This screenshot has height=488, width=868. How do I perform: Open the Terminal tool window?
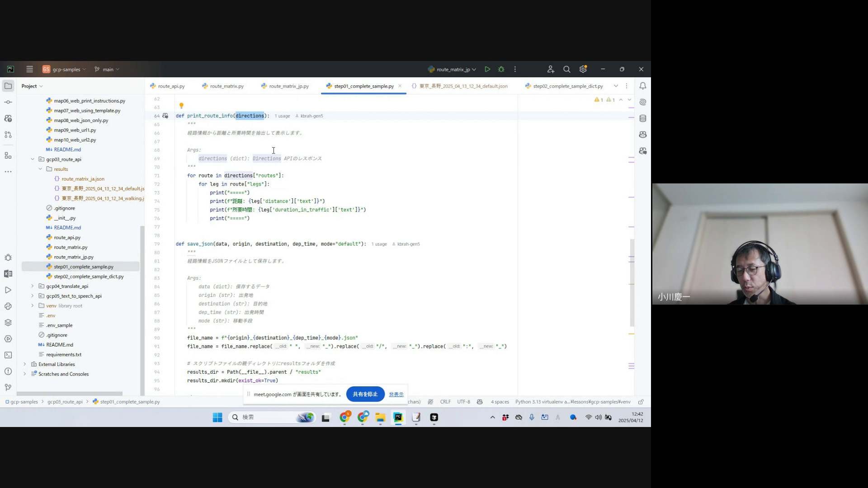tap(8, 355)
